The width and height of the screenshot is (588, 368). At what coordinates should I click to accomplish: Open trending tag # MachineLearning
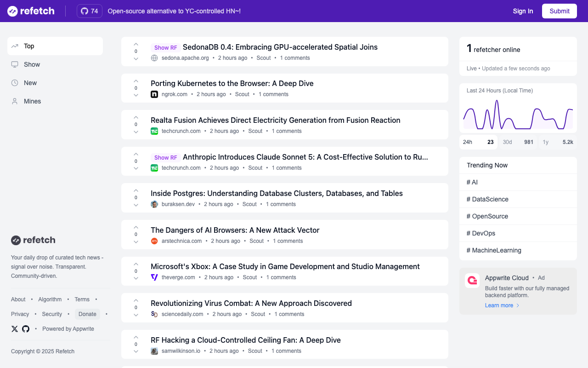coord(518,250)
